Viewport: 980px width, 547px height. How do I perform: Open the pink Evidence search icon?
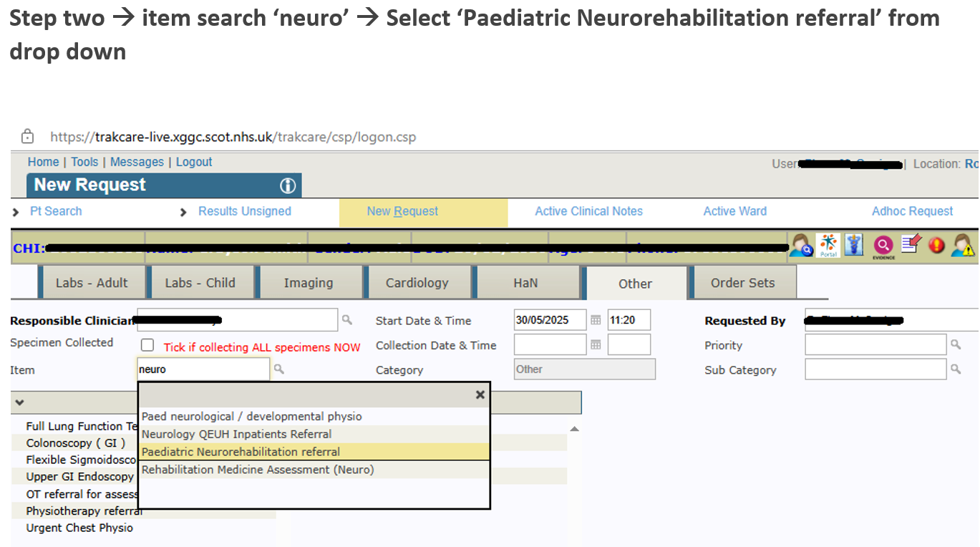click(883, 246)
